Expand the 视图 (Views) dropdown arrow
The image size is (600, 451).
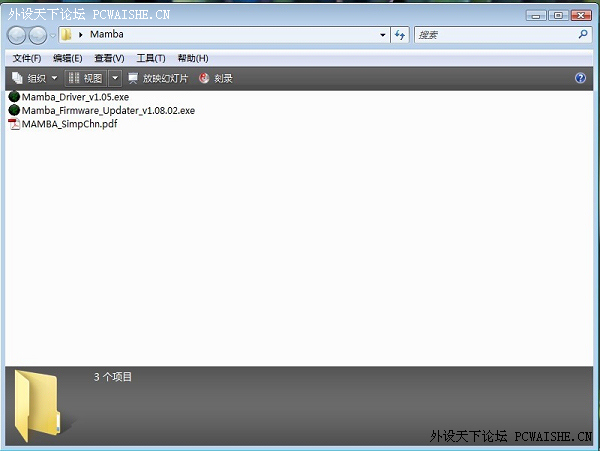[x=115, y=78]
